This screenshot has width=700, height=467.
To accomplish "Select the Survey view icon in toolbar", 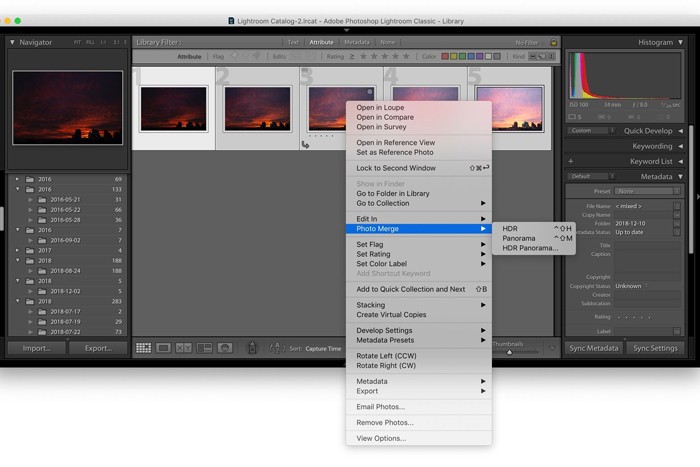I will 205,348.
